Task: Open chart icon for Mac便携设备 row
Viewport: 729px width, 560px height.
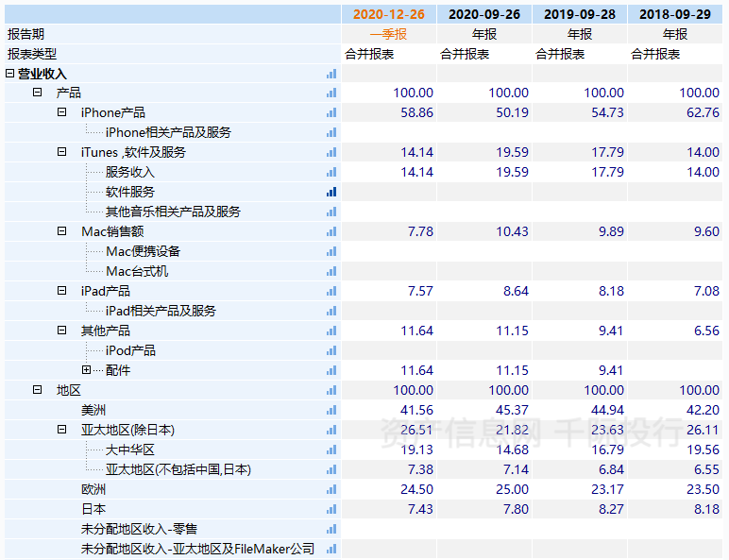Action: coord(331,251)
